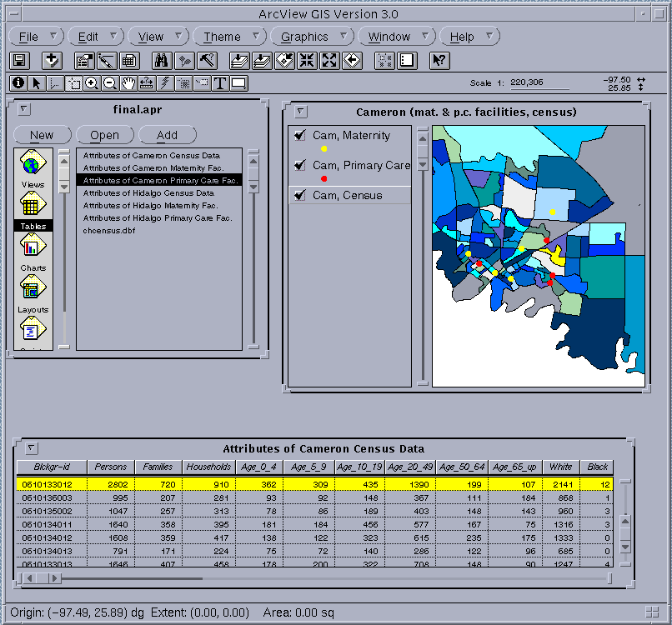The image size is (672, 625).
Task: Click the Open Theme Table icon
Action: [129, 61]
